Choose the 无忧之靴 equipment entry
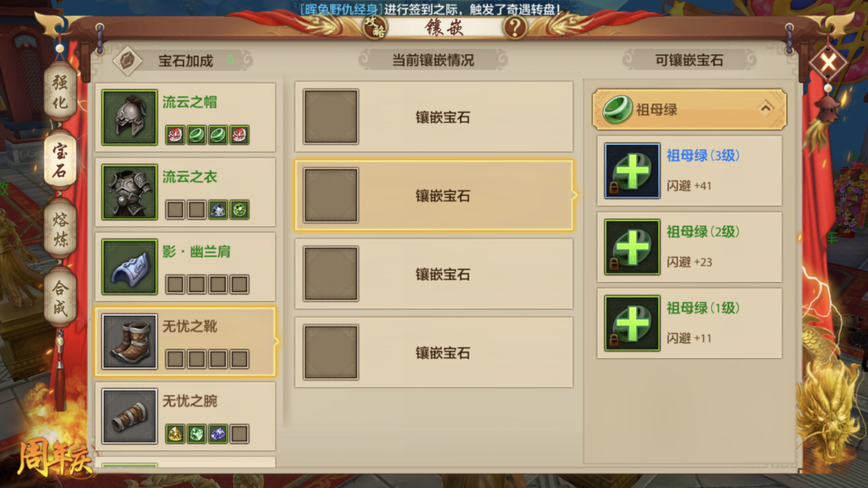The image size is (868, 488). click(x=186, y=342)
